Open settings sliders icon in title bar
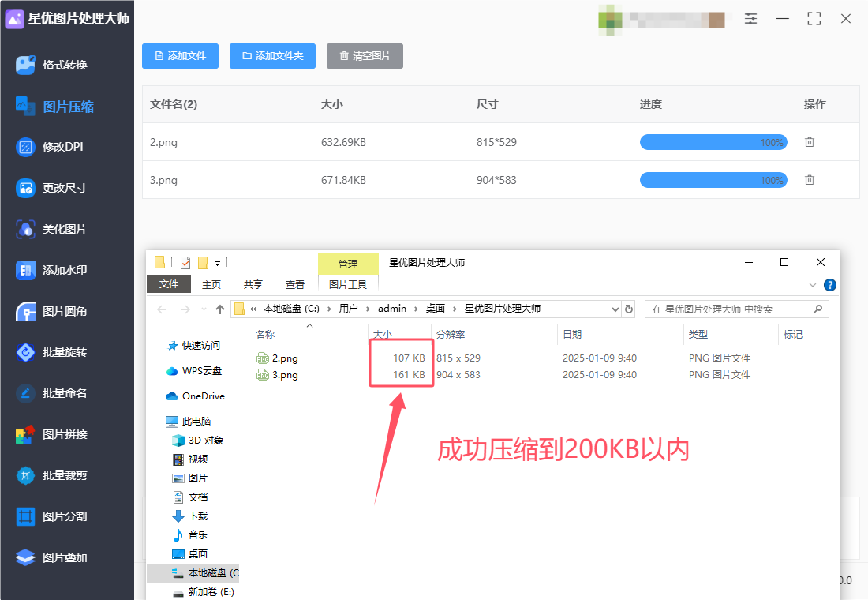The height and width of the screenshot is (600, 868). coord(750,19)
